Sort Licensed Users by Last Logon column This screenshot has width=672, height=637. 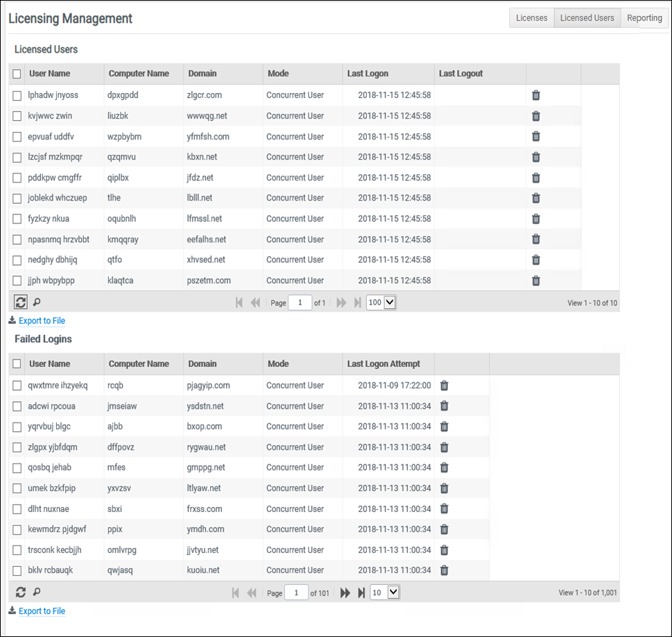(368, 74)
